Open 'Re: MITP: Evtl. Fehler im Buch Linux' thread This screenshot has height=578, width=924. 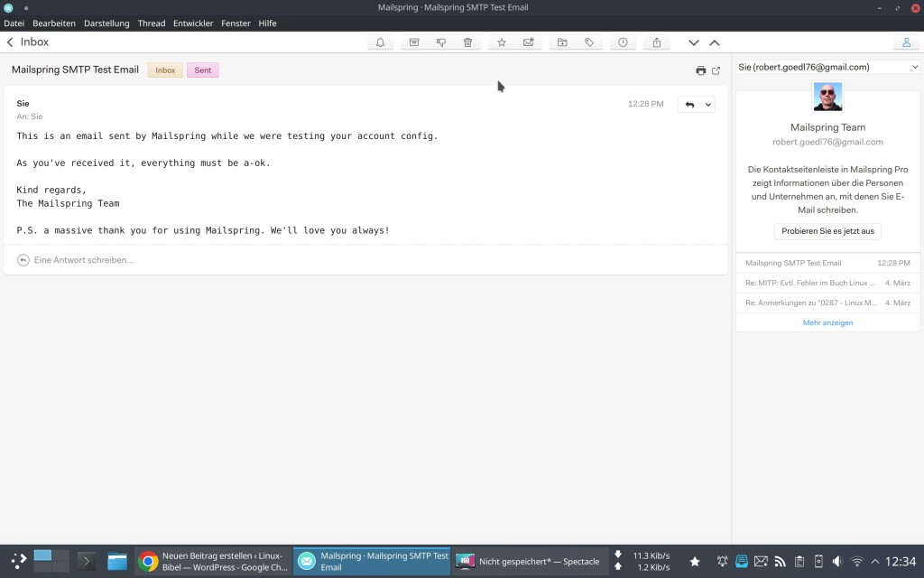(827, 283)
